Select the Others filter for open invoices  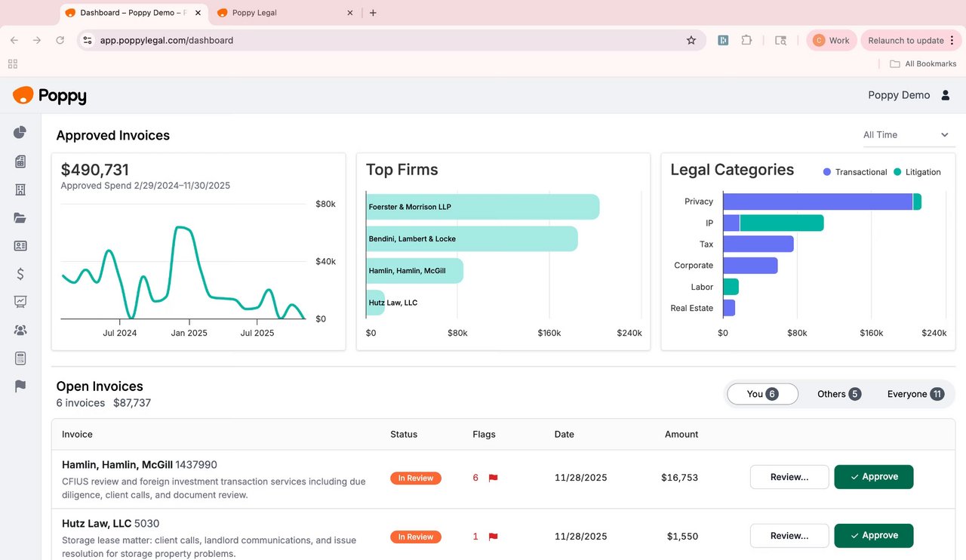click(838, 394)
